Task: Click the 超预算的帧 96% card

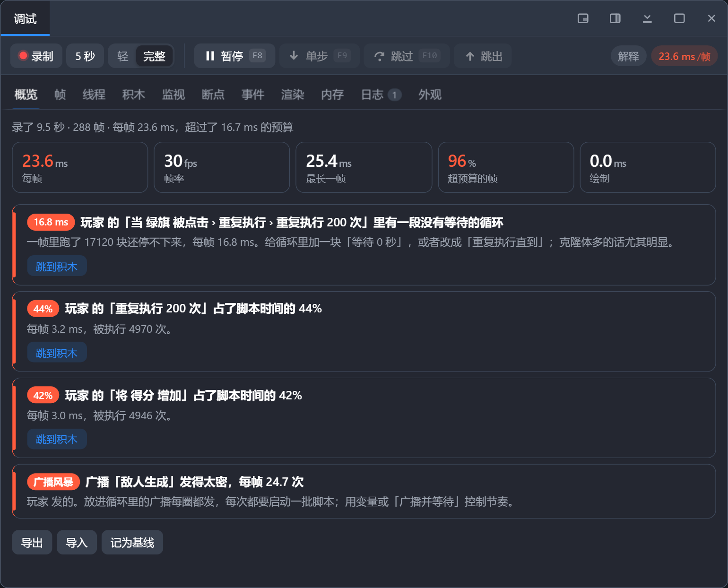Action: point(506,167)
